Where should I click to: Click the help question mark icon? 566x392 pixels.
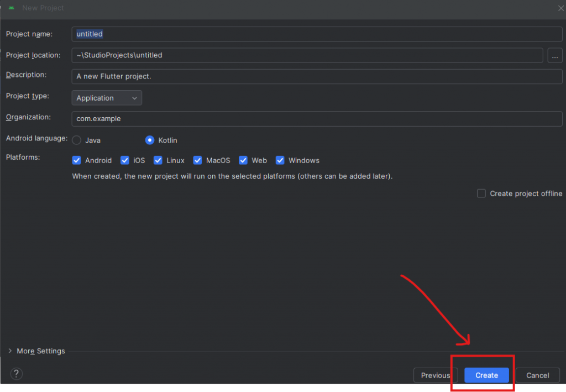[x=17, y=373]
